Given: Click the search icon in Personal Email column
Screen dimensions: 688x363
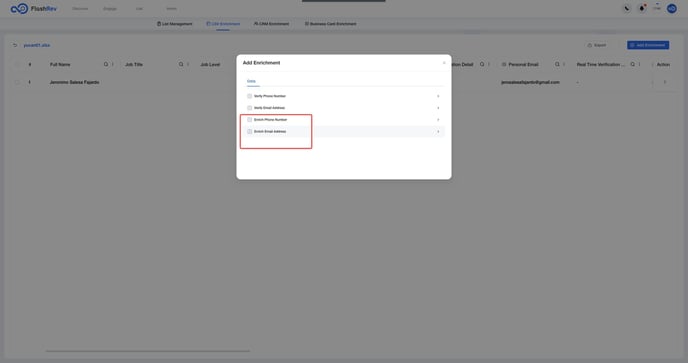Looking at the screenshot, I should pyautogui.click(x=557, y=65).
